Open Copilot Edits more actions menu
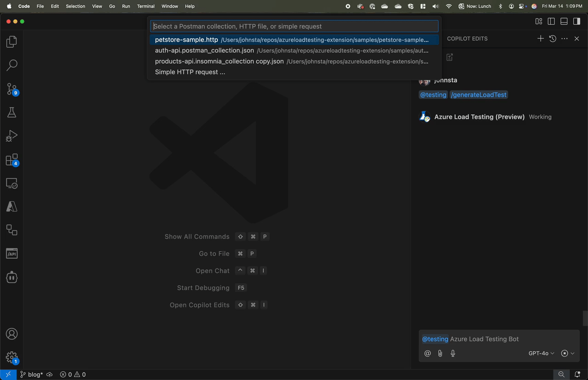The width and height of the screenshot is (588, 380). click(x=565, y=39)
